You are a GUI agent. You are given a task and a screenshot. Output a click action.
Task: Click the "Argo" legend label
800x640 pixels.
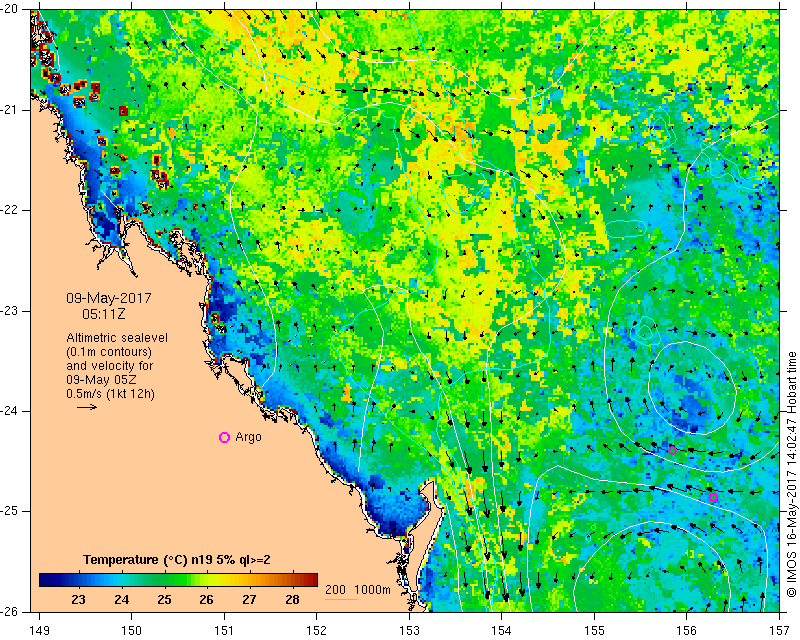(x=248, y=437)
